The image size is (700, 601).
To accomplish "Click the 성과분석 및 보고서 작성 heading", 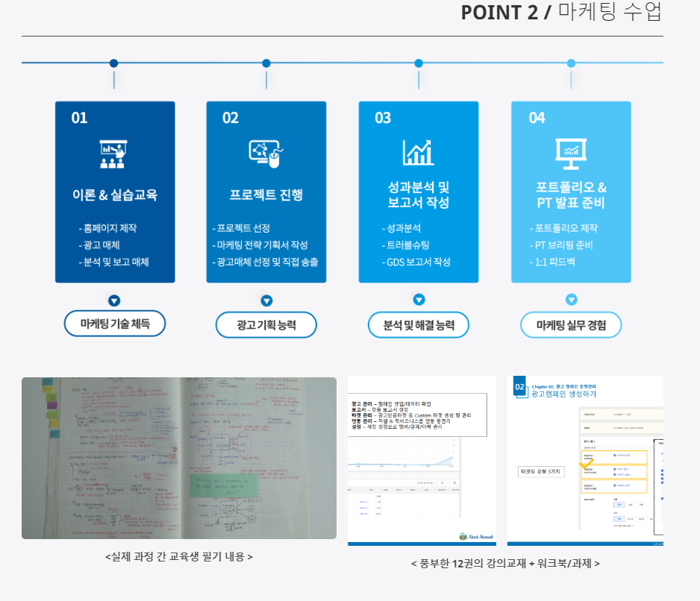I will coord(419,195).
